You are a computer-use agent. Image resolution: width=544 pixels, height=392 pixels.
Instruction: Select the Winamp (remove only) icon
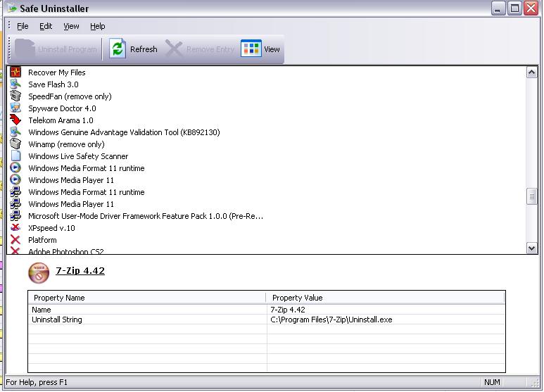15,144
